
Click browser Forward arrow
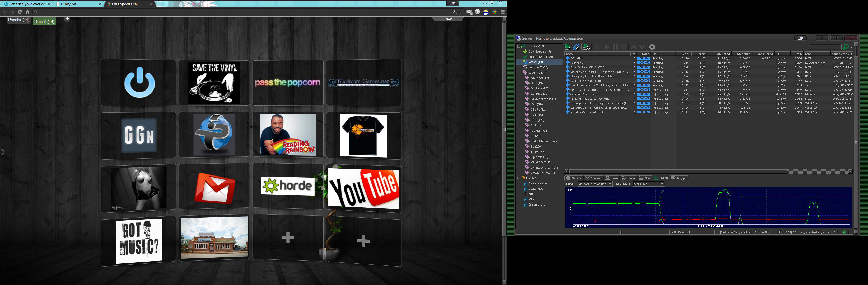(12, 12)
